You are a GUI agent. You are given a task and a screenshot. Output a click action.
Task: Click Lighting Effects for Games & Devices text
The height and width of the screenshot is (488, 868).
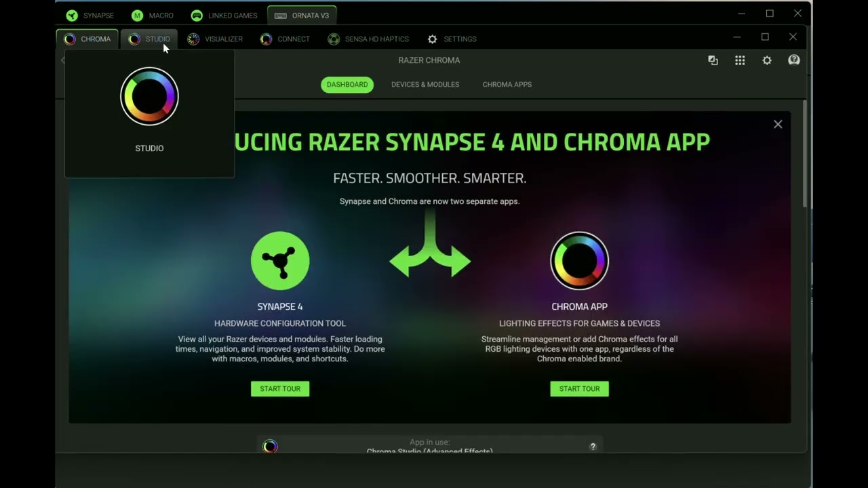[579, 324]
